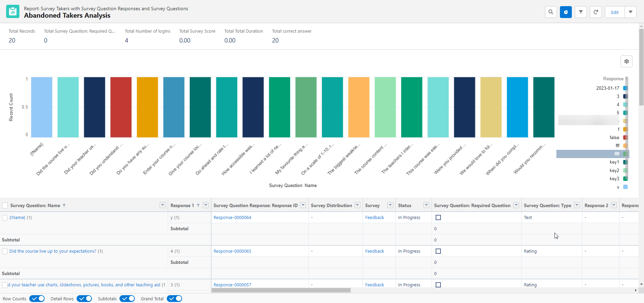
Task: Refresh the report data
Action: click(x=596, y=12)
